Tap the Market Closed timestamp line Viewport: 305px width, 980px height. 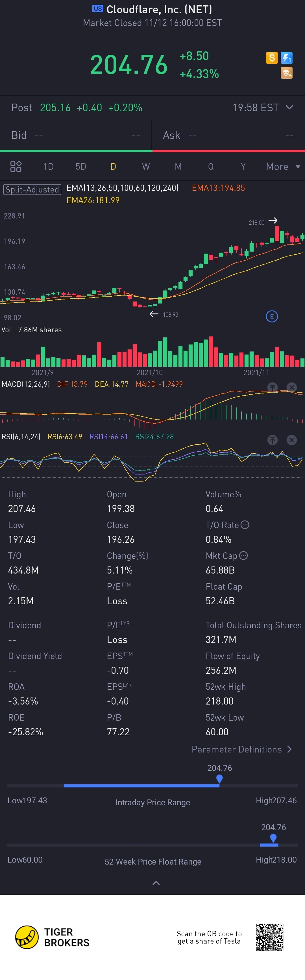[x=152, y=23]
